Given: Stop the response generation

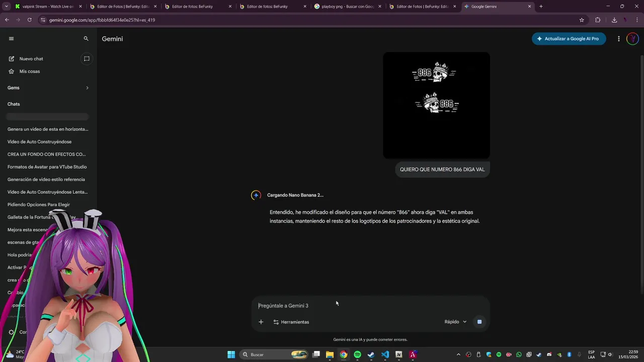Looking at the screenshot, I should 479,322.
